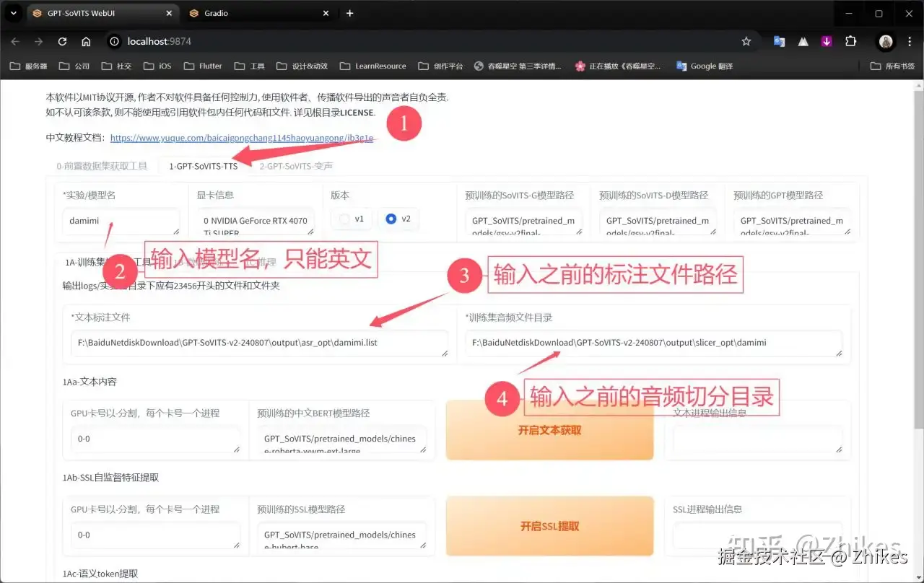The height and width of the screenshot is (583, 924).
Task: Click the 预训练的SoVITS-G模型路径 field
Action: tap(524, 222)
